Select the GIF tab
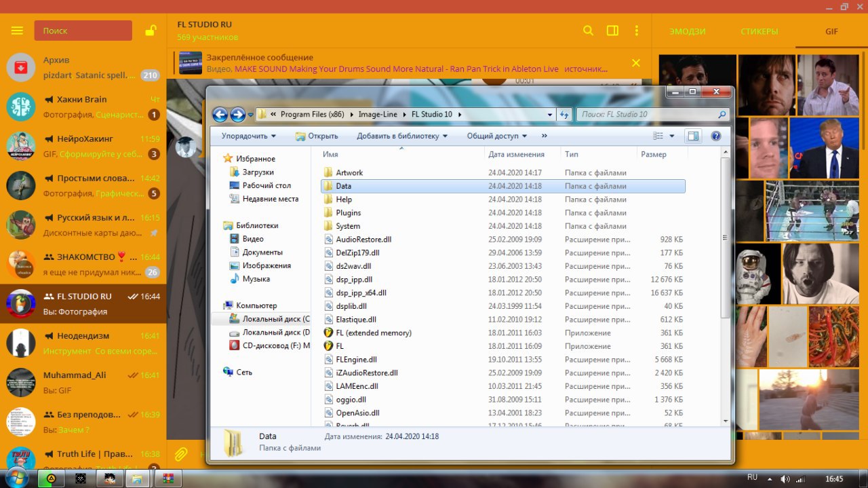This screenshot has height=488, width=868. click(x=831, y=31)
